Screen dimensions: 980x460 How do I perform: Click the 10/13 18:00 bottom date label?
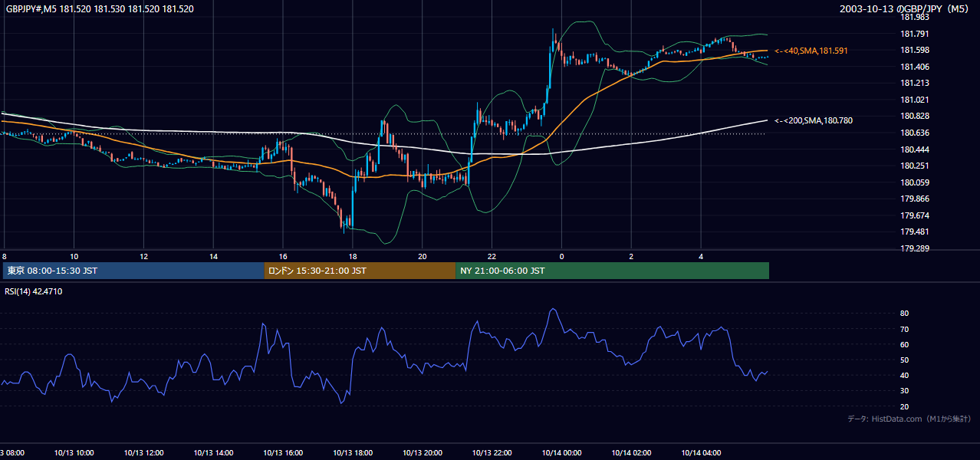353,452
